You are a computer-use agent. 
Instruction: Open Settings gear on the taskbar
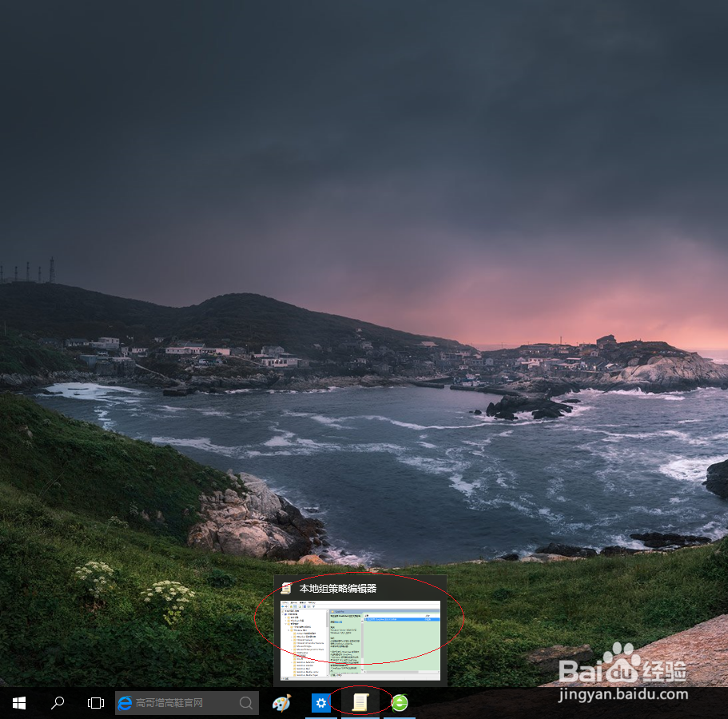[320, 703]
